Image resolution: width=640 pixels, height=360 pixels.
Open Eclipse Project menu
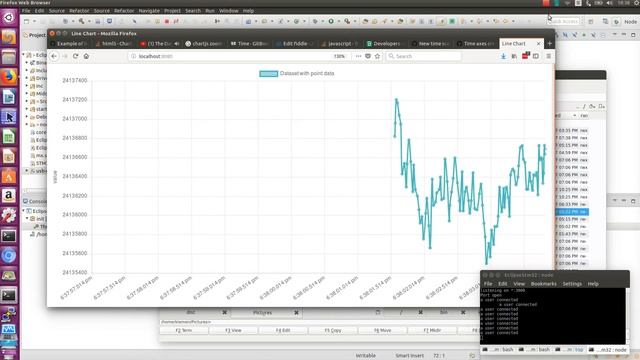tap(172, 11)
